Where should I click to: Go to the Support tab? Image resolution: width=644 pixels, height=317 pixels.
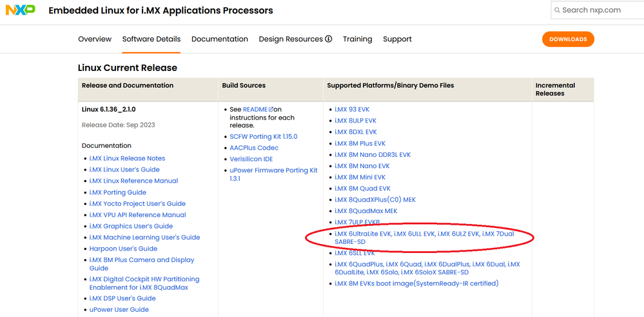point(397,39)
